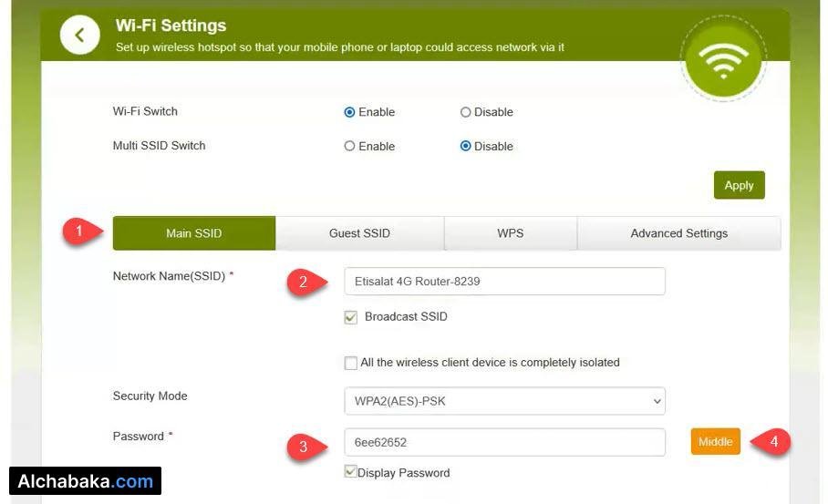Click the back arrow icon
The image size is (828, 504).
(79, 36)
